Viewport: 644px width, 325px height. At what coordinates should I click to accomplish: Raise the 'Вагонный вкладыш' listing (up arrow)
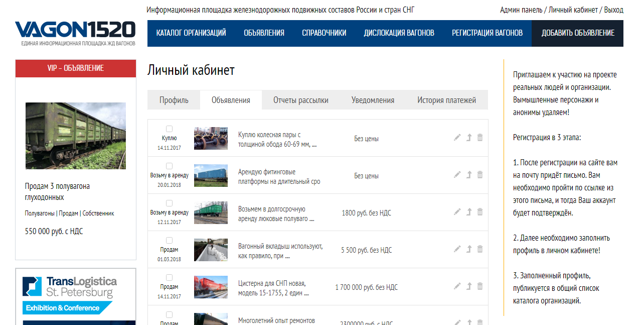tap(469, 249)
